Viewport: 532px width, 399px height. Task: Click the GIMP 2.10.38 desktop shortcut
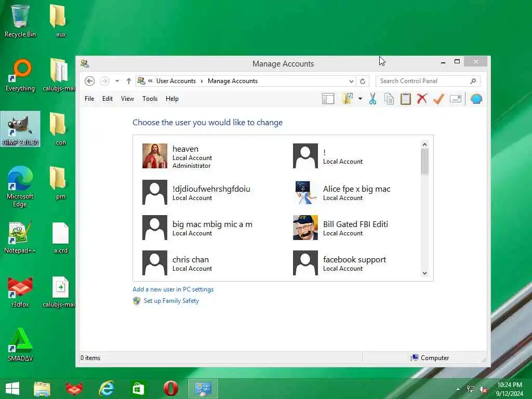pos(20,129)
